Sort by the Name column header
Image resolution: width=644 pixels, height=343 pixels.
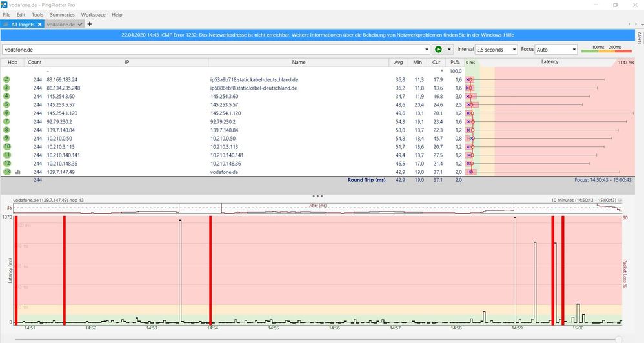pos(299,62)
